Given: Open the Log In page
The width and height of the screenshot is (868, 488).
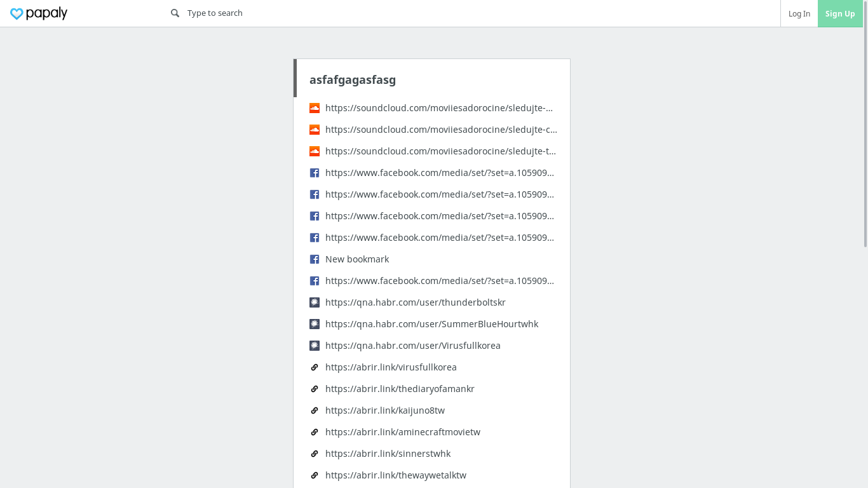Looking at the screenshot, I should click(799, 13).
